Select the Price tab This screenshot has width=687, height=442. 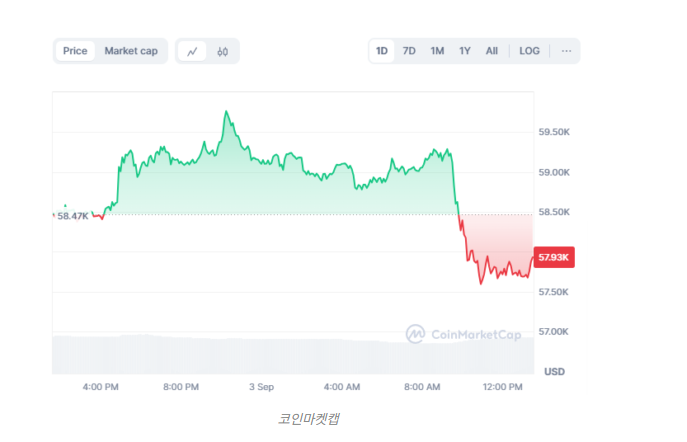tap(75, 51)
